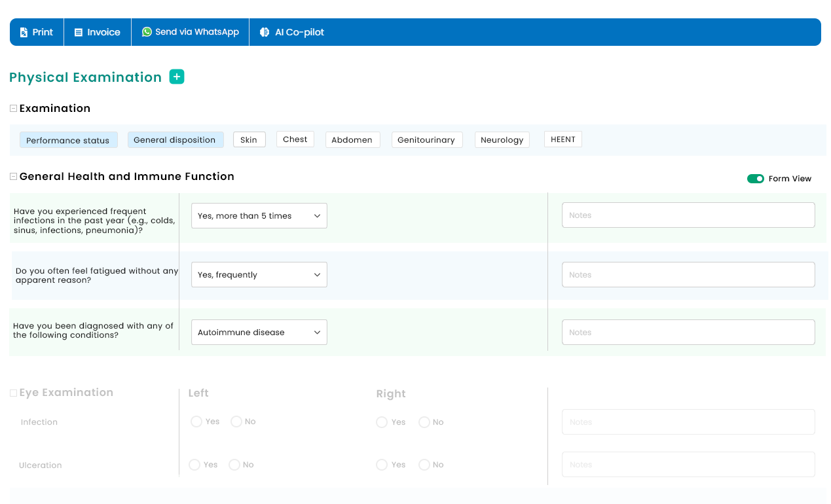Image resolution: width=831 pixels, height=504 pixels.
Task: Choose No for right eye Ulceration
Action: (424, 465)
